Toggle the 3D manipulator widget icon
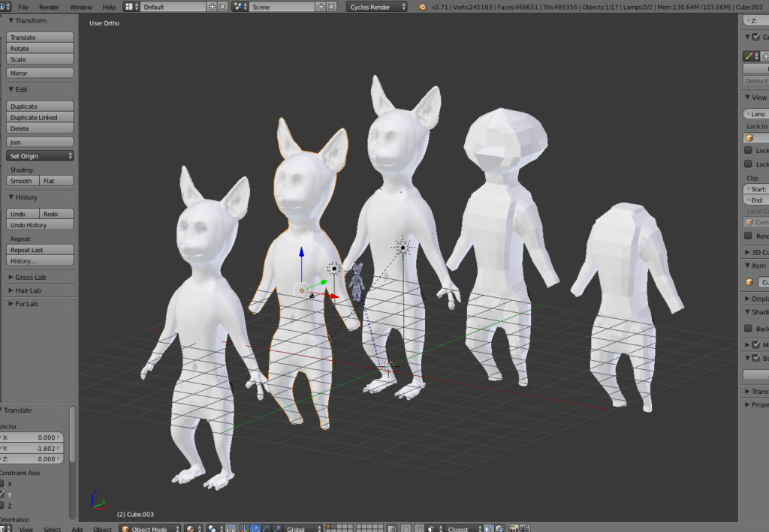This screenshot has height=532, width=769. tap(244, 528)
